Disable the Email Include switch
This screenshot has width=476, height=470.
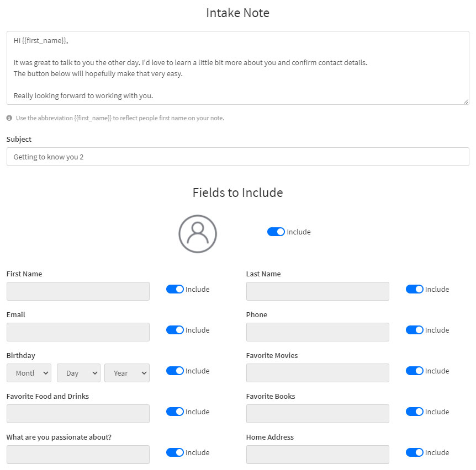[x=174, y=330]
